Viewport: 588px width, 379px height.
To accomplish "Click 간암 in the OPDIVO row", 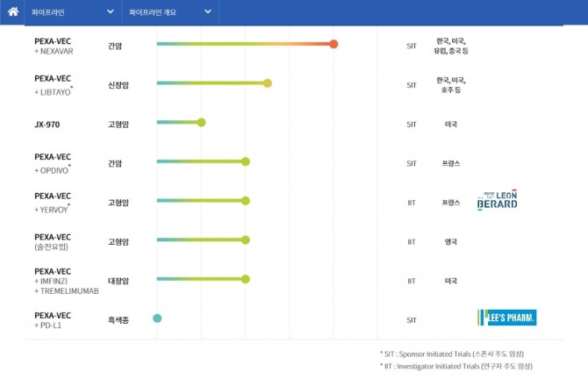I will coord(115,163).
